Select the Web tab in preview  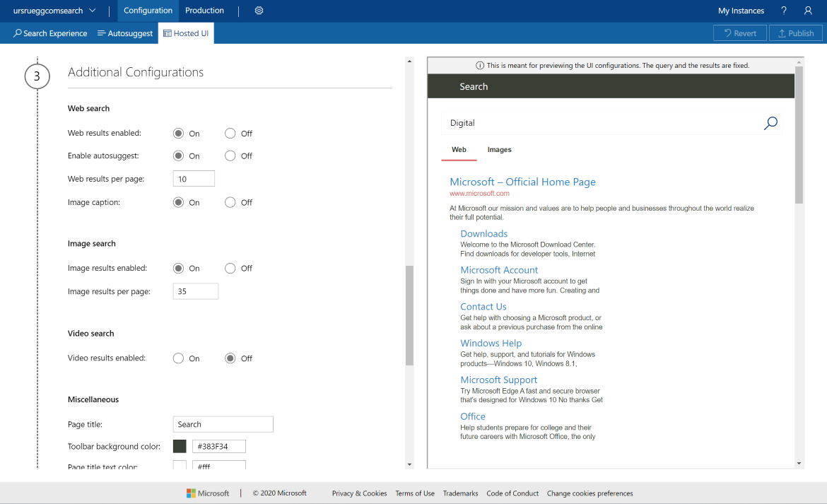(x=459, y=150)
